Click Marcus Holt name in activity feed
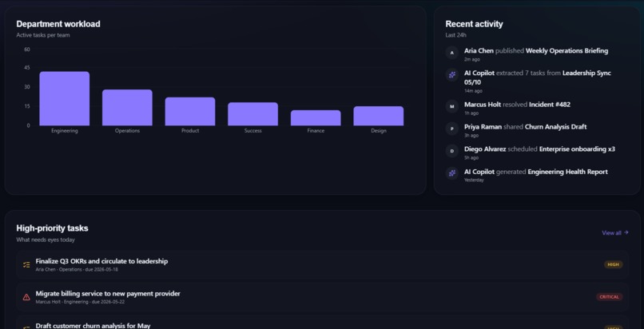This screenshot has height=329, width=644. 483,105
